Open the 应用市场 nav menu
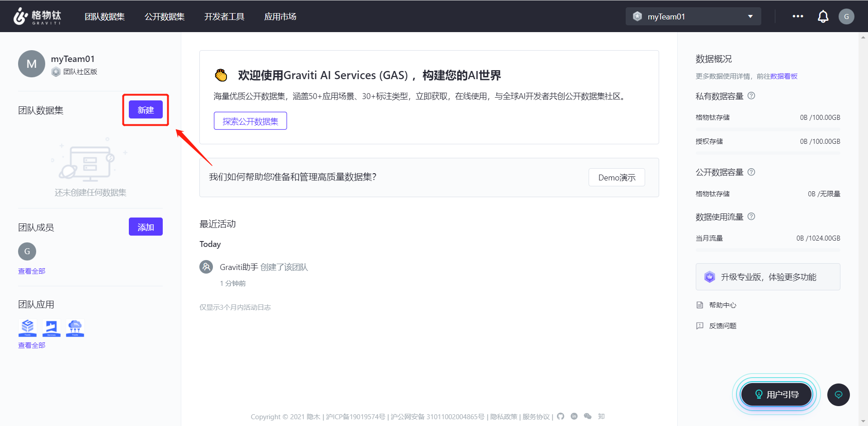The height and width of the screenshot is (426, 868). (x=280, y=17)
